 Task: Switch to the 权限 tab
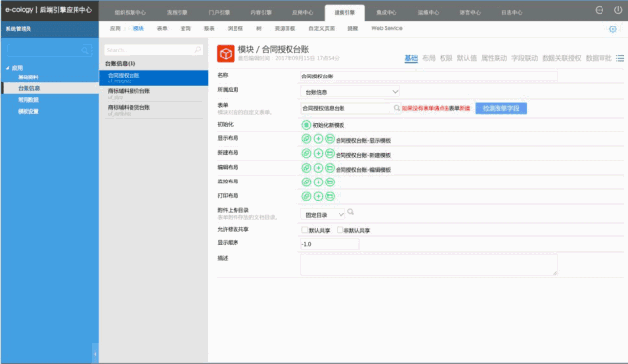pos(445,59)
